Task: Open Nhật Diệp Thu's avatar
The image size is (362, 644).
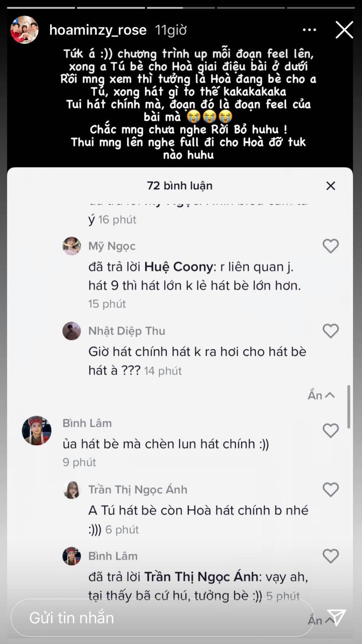Action: coord(72,331)
